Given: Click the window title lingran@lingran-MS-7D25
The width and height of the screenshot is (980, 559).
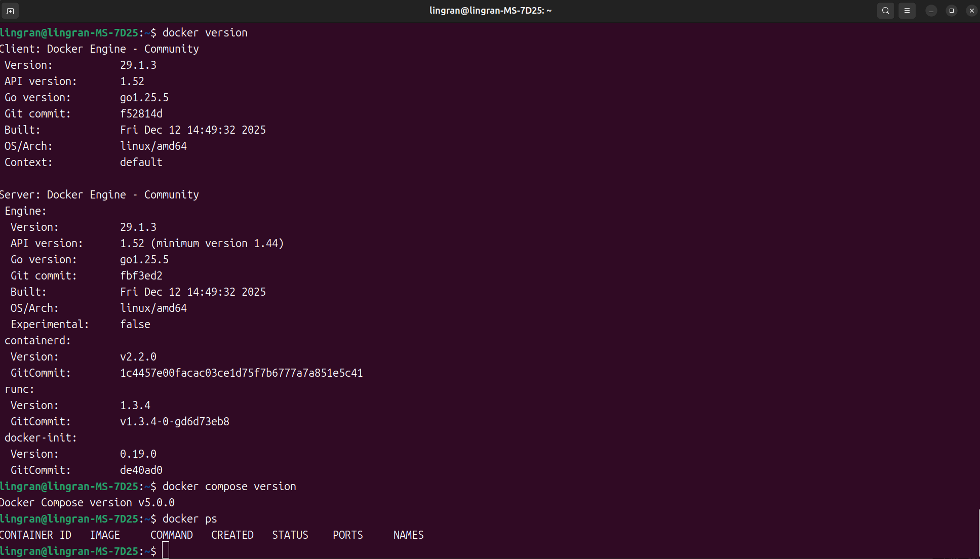Looking at the screenshot, I should pos(490,11).
